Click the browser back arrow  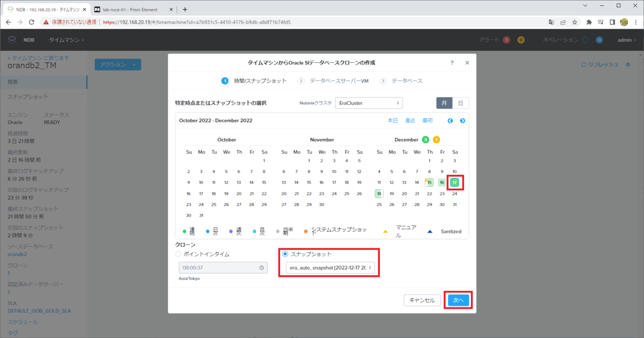9,22
